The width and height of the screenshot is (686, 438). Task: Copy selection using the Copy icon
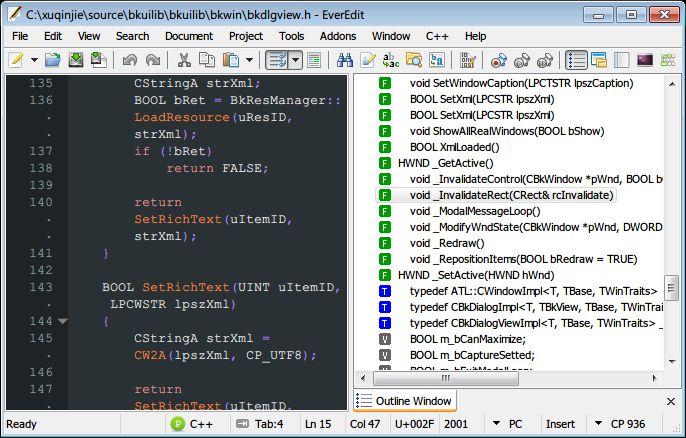(207, 60)
